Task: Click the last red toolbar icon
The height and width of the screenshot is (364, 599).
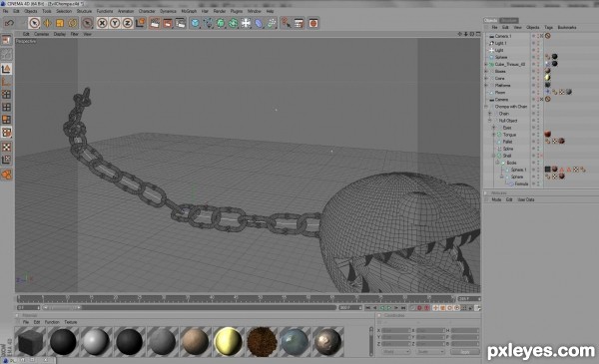Action: pyautogui.click(x=313, y=23)
